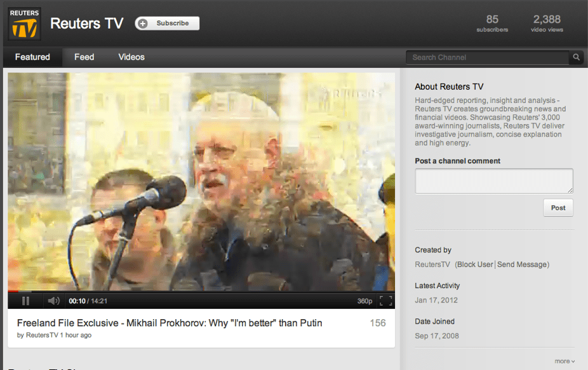This screenshot has height=370, width=588.
Task: Enter fullscreen using the fullscreen icon
Action: click(386, 301)
